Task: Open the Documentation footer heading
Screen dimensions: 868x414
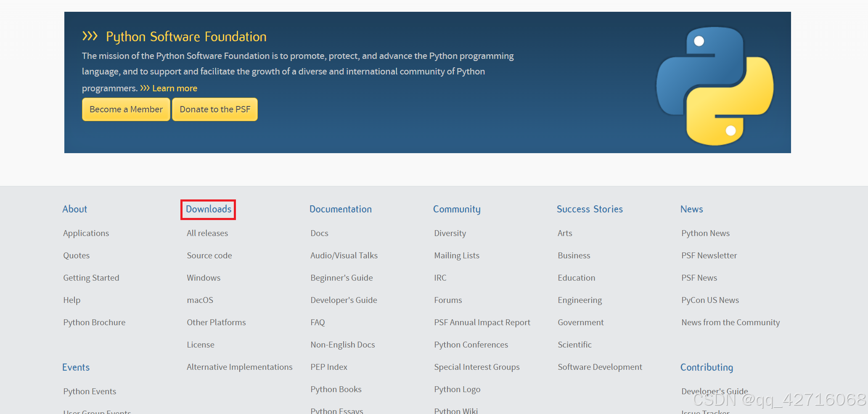Action: click(x=341, y=209)
